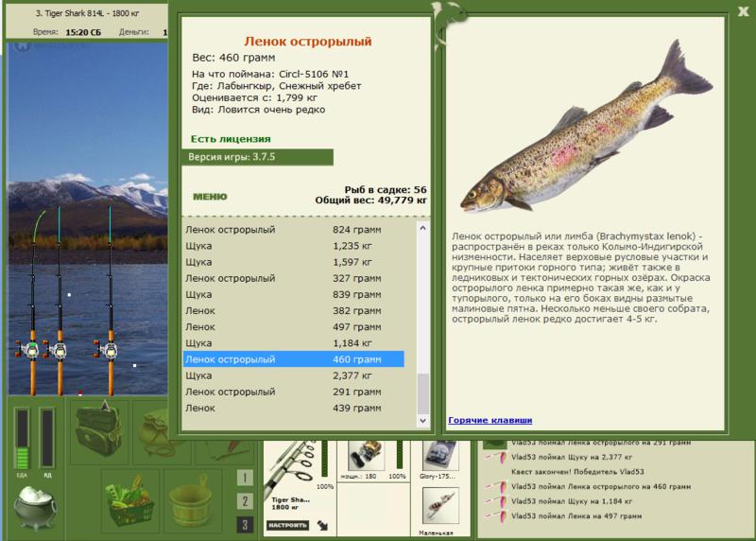Viewport: 756px width, 541px height.
Task: Click the Glory-175 line thumbnail
Action: (x=438, y=456)
